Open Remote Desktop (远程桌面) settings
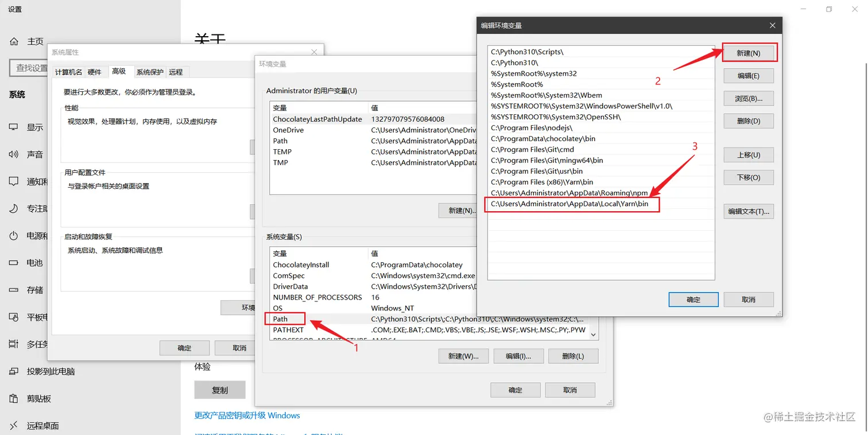 point(34,425)
